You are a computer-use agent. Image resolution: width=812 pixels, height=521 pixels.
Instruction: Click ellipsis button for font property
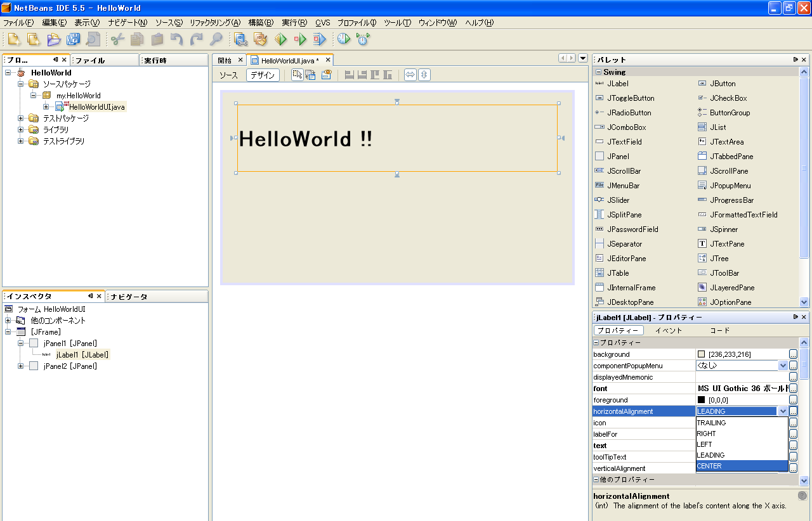[x=793, y=389]
